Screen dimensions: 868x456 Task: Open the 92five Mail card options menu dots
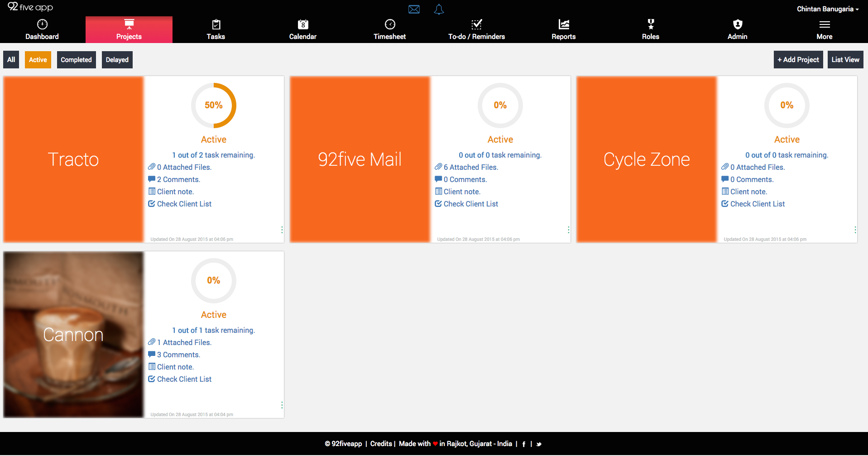tap(568, 230)
